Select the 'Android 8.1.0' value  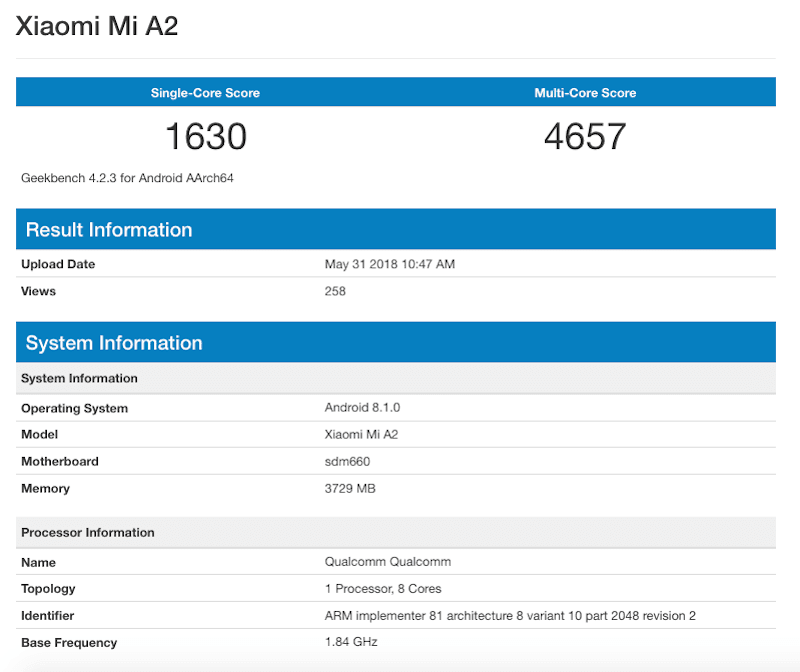[362, 408]
